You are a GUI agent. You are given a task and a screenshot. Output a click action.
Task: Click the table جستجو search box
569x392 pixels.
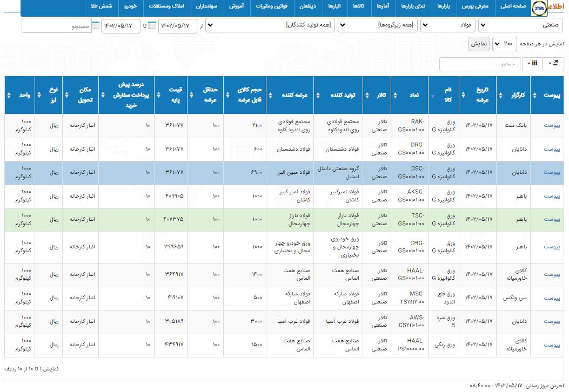479,64
